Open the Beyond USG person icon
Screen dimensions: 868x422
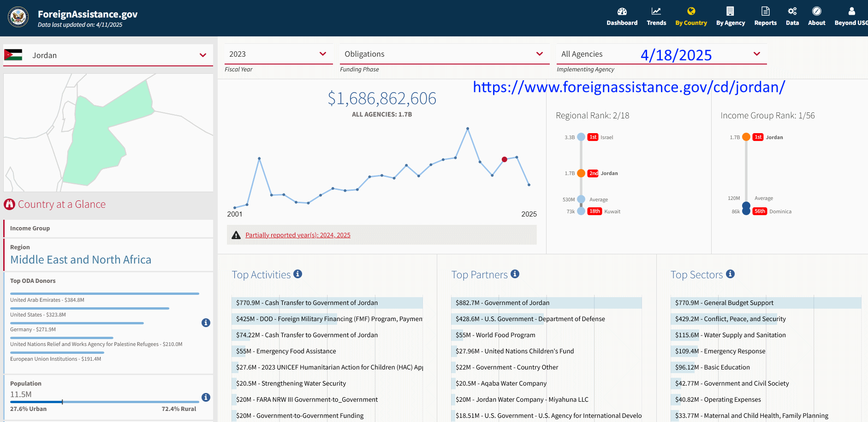(852, 11)
